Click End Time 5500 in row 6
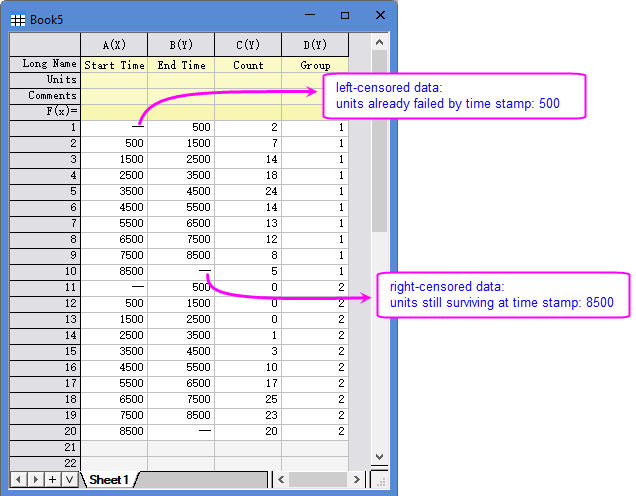This screenshot has height=496, width=636. click(181, 208)
